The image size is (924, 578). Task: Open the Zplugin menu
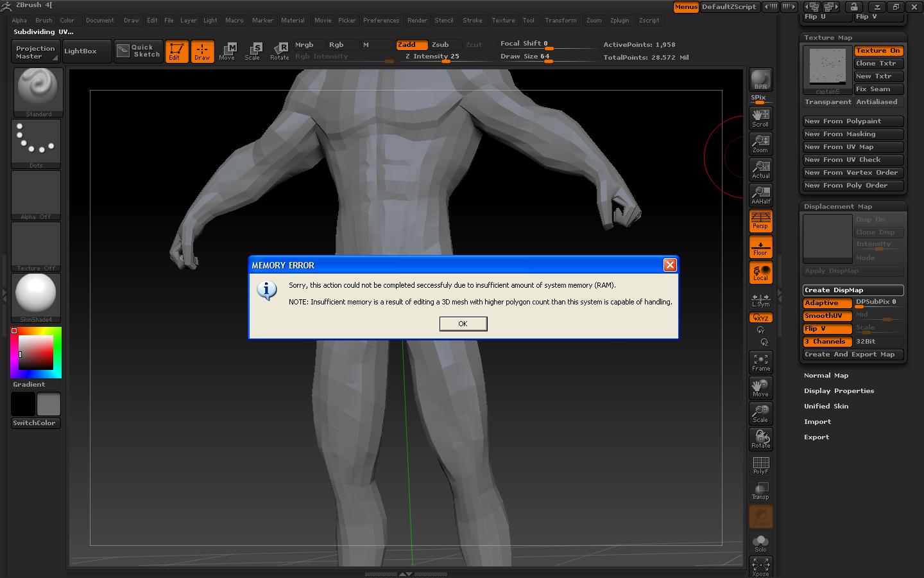coord(620,20)
